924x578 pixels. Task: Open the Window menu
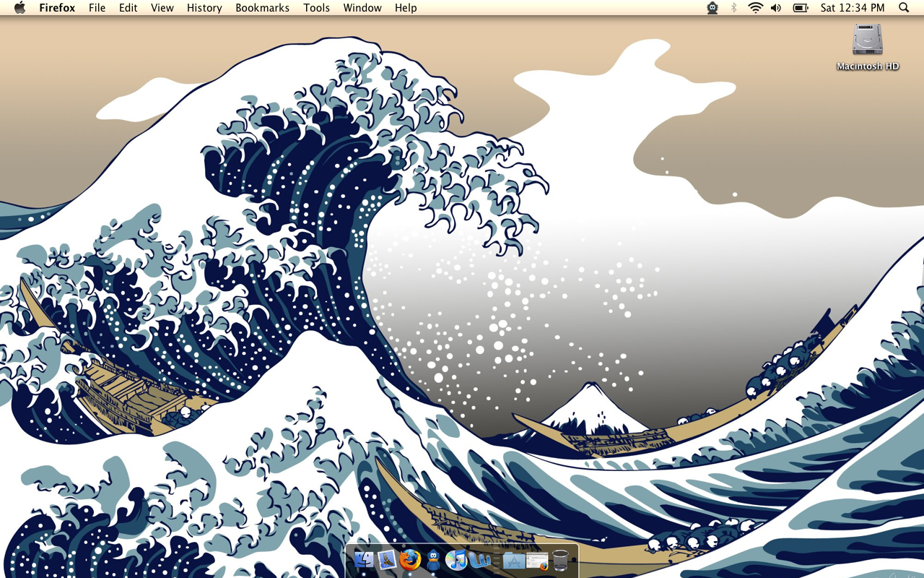pos(362,8)
